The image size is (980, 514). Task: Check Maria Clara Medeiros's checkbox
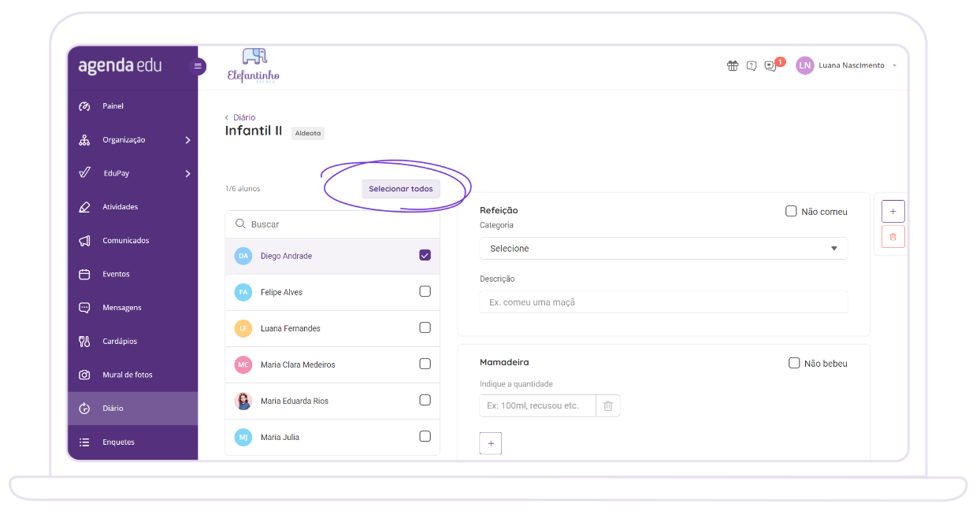[x=425, y=364]
